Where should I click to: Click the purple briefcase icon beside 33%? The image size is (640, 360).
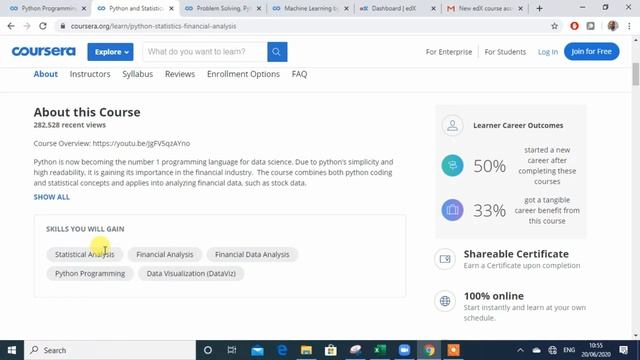452,210
